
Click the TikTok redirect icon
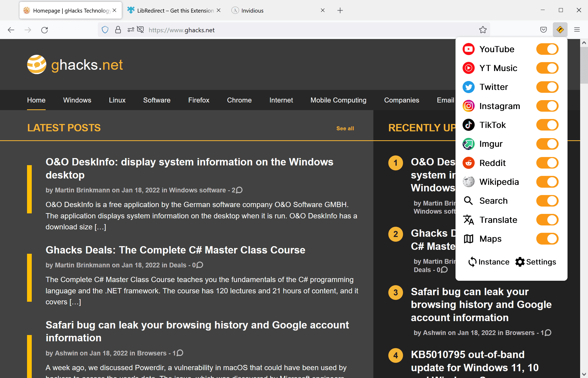point(468,125)
